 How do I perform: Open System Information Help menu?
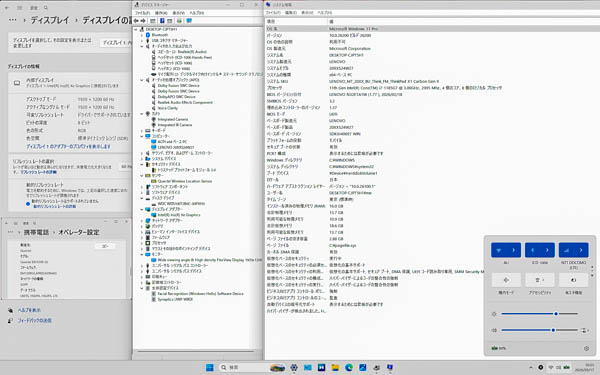coord(325,13)
